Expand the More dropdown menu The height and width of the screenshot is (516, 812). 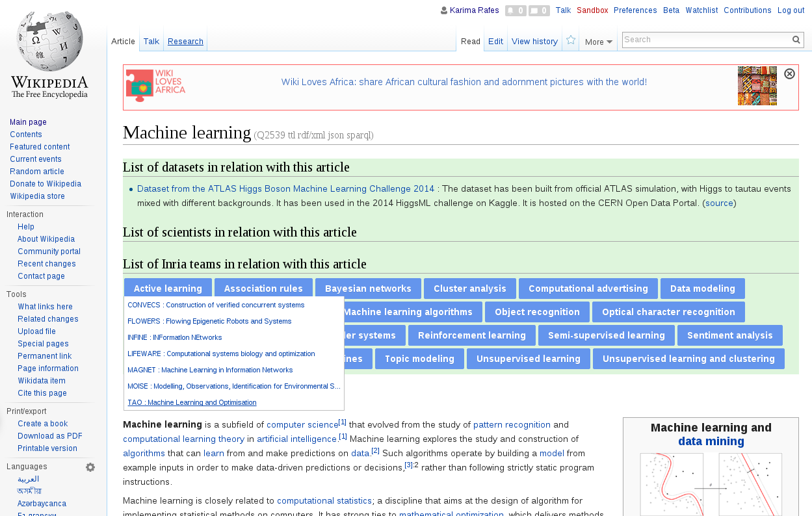pos(598,42)
